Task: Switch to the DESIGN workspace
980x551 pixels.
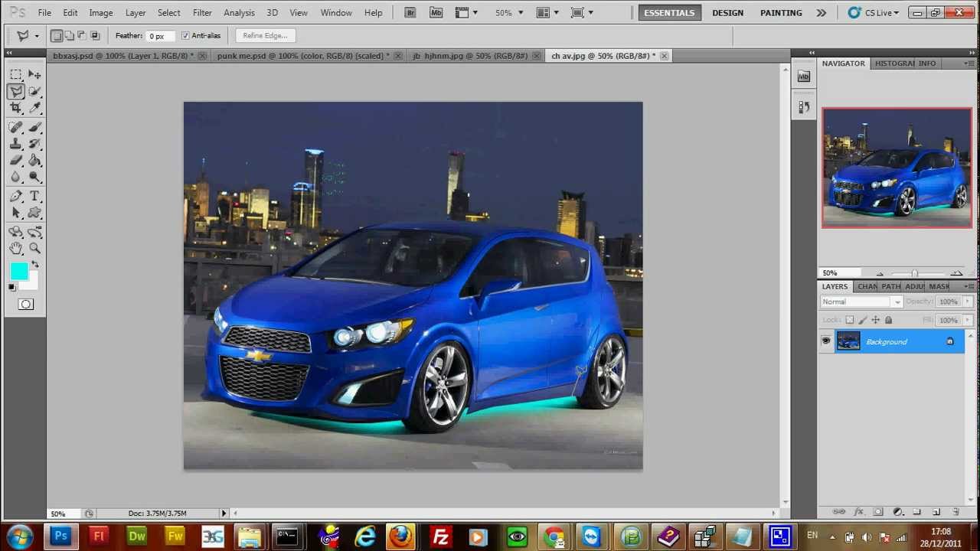Action: click(727, 12)
